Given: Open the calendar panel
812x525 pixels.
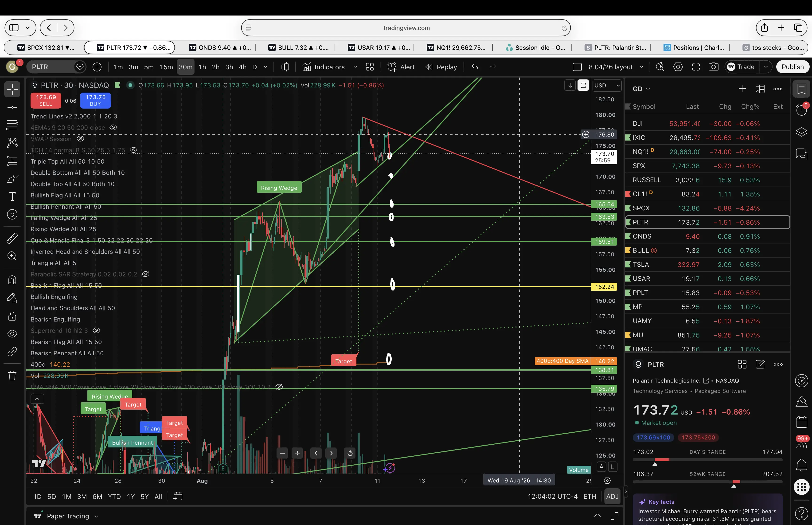Looking at the screenshot, I should pyautogui.click(x=801, y=422).
